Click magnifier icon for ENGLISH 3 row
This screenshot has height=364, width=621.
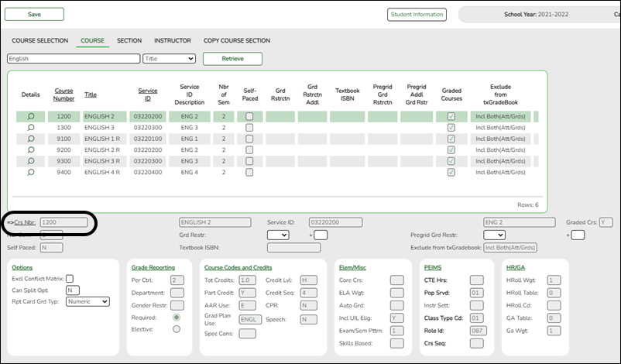31,127
